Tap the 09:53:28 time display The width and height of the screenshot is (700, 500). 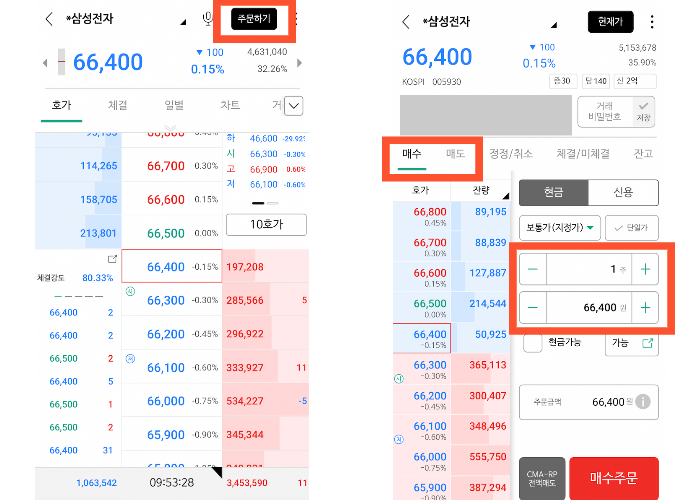tap(172, 483)
